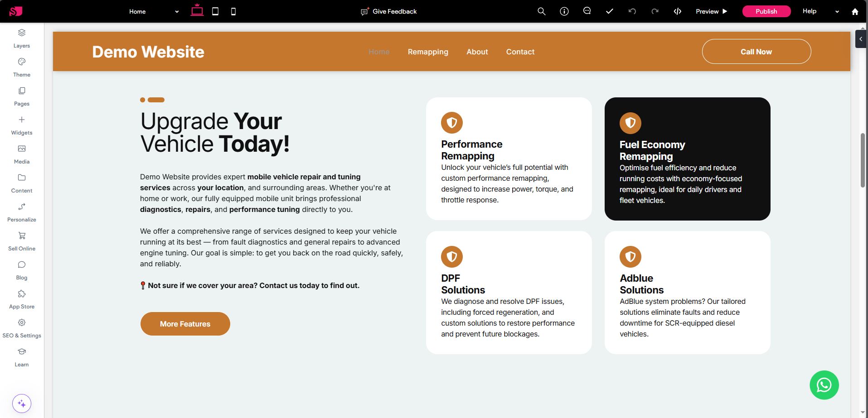Switch to desktop view mode
Image resolution: width=868 pixels, height=418 pixels.
197,11
